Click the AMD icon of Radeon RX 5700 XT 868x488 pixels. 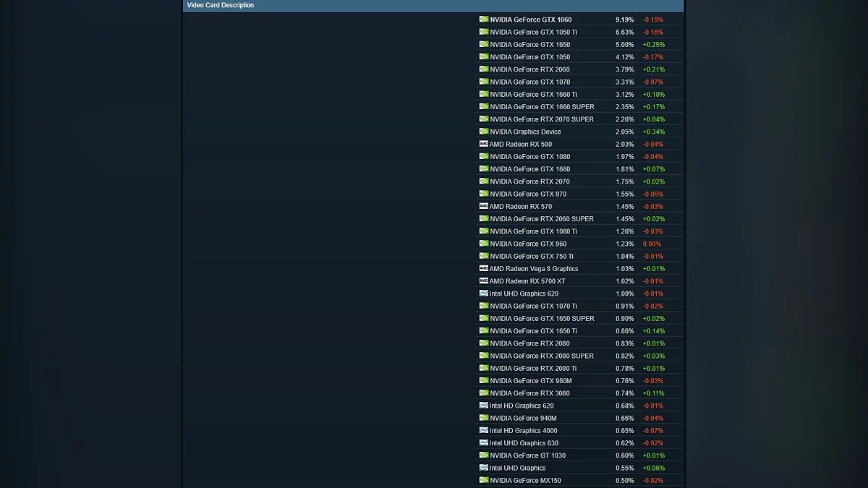483,281
